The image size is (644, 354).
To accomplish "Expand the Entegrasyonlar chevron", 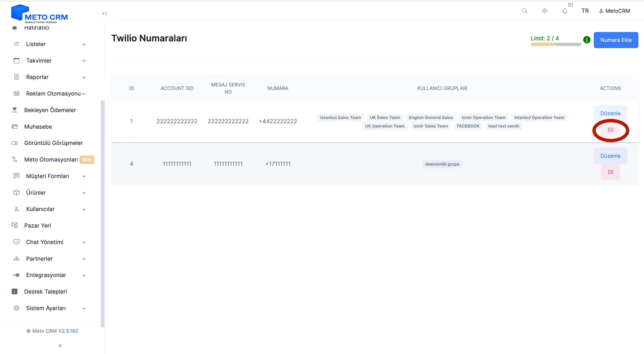I will [x=84, y=275].
